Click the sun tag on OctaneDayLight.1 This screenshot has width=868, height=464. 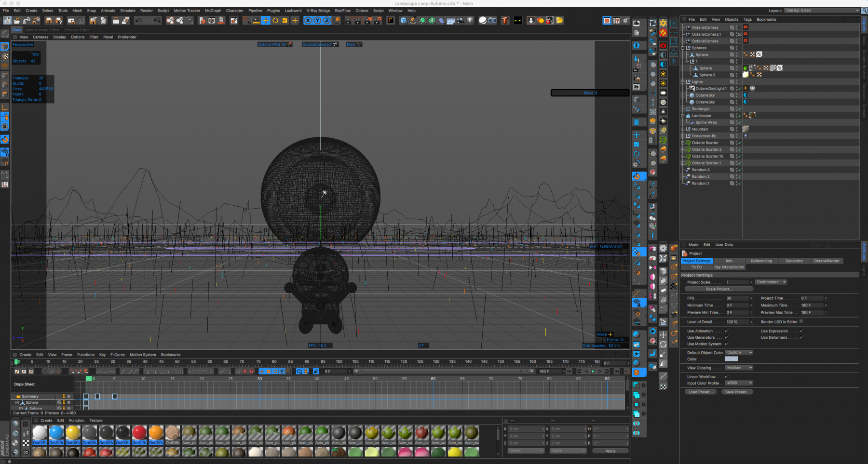click(x=746, y=88)
